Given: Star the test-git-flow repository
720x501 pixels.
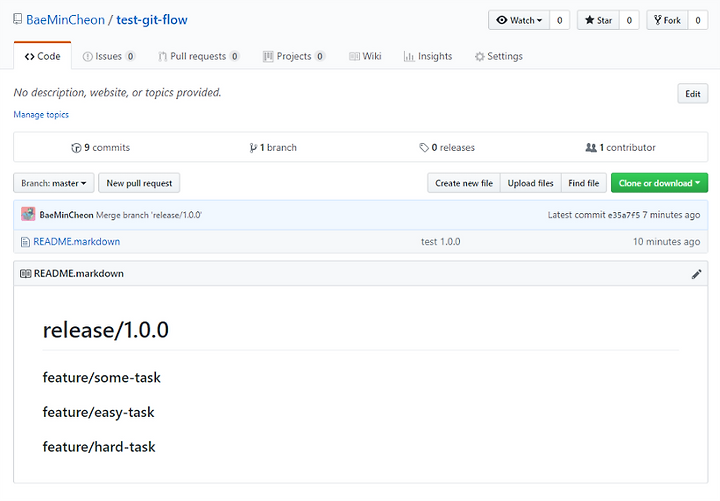Looking at the screenshot, I should coord(598,20).
